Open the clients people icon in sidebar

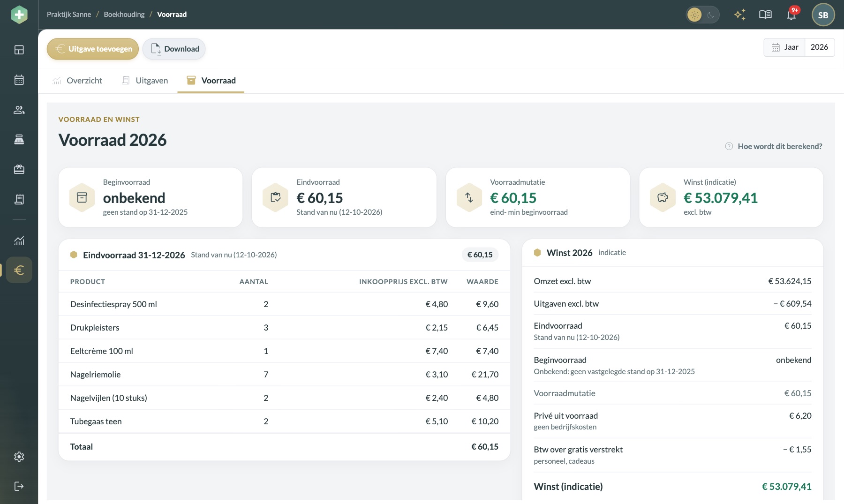[19, 110]
